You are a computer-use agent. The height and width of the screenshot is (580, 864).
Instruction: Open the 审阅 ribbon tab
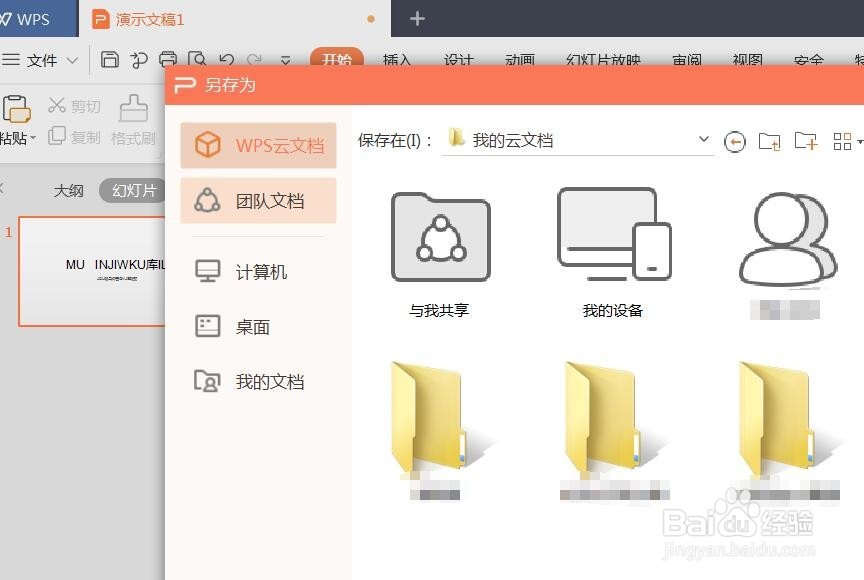click(x=687, y=59)
